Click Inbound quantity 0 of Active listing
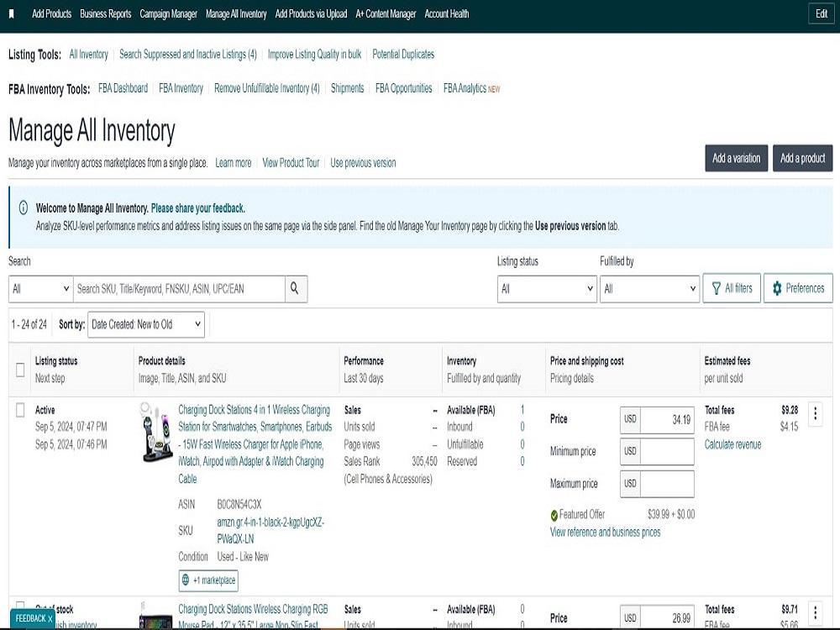The height and width of the screenshot is (630, 840). (522, 427)
